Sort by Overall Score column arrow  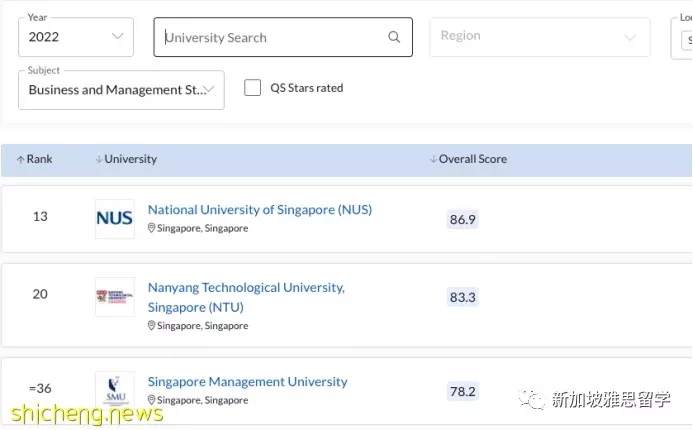(433, 159)
